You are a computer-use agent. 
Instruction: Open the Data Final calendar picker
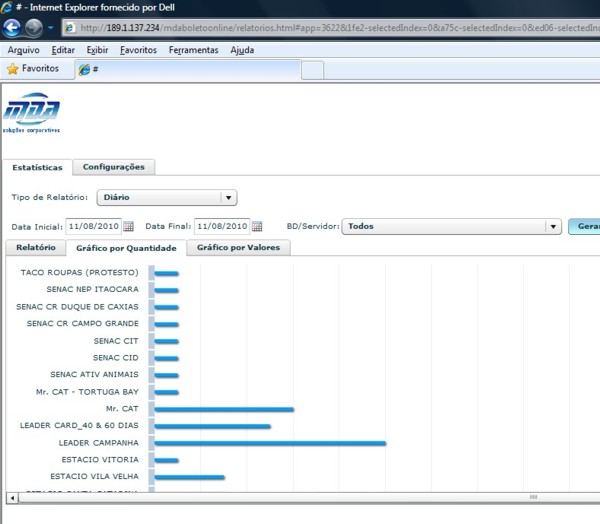[257, 226]
